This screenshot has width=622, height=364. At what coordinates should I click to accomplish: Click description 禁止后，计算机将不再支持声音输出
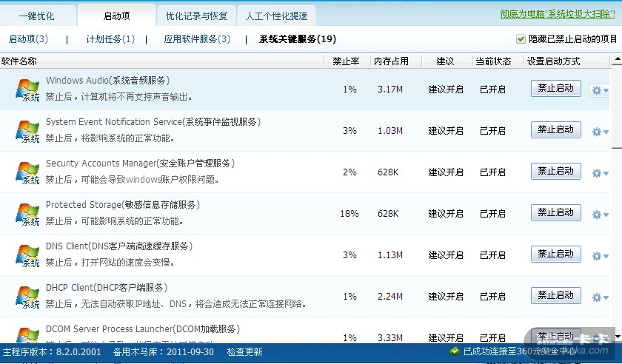[x=118, y=97]
